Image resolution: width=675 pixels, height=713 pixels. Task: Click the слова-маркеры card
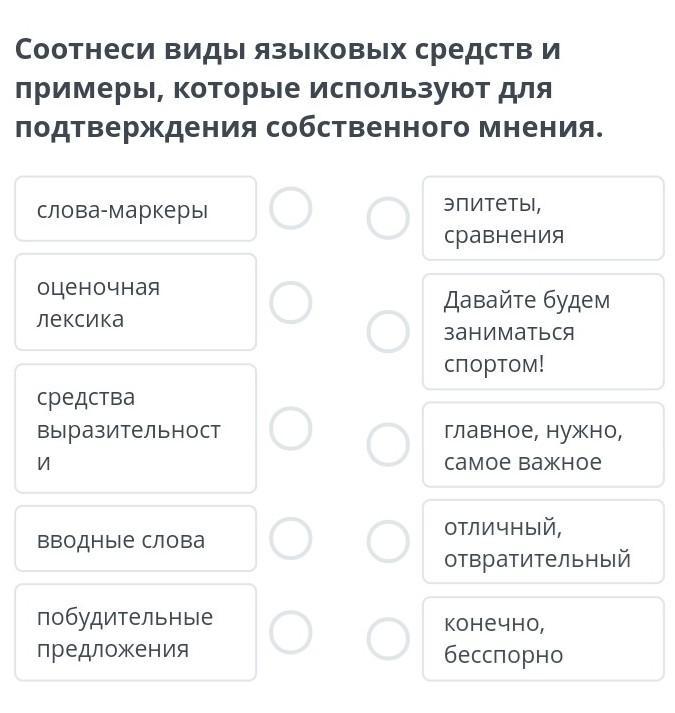coord(136,209)
